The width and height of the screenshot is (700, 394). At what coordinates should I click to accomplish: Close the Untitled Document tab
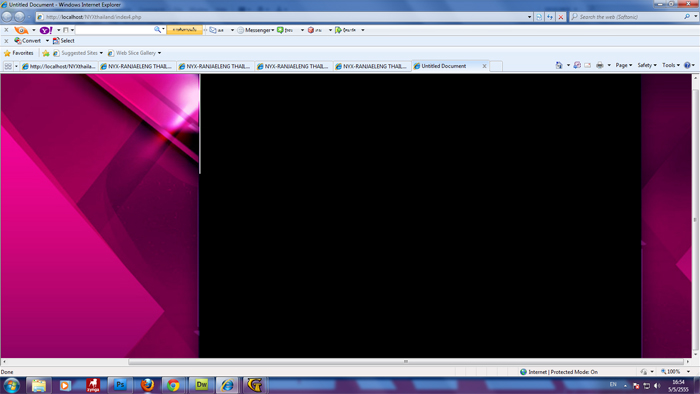pyautogui.click(x=484, y=66)
